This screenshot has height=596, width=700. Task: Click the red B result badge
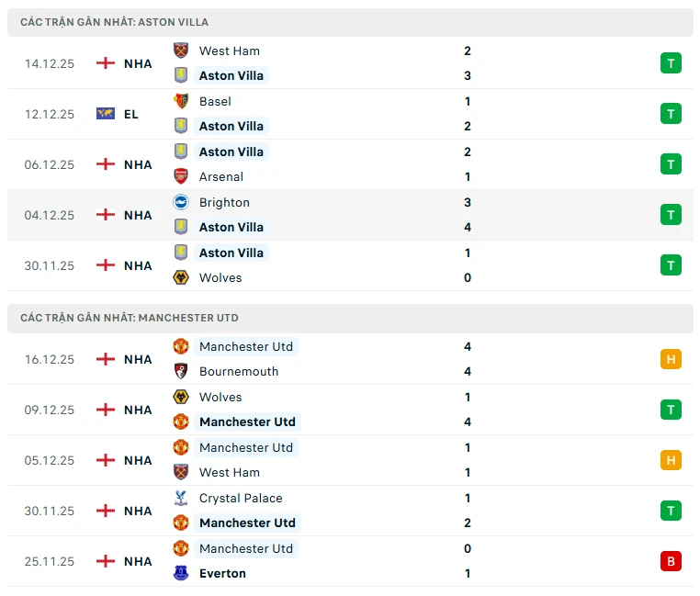(x=671, y=561)
